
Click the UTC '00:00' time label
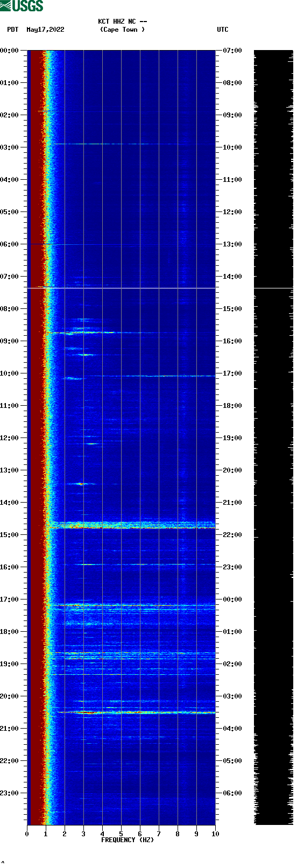pos(232,599)
